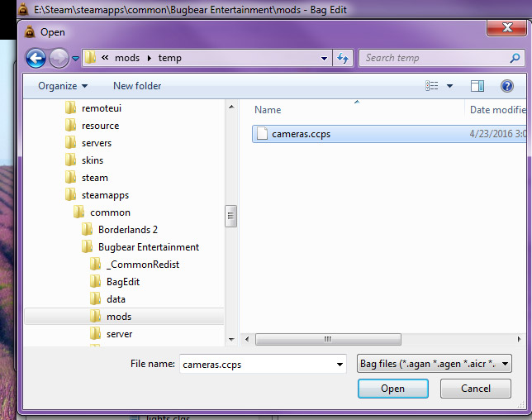Select the servers folder in tree
This screenshot has height=420, width=532.
pos(97,143)
